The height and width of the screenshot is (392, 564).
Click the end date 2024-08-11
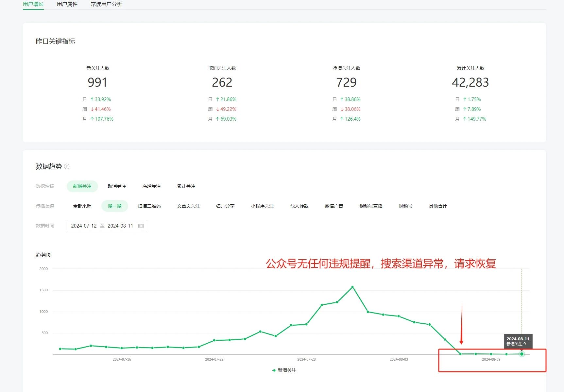pyautogui.click(x=120, y=226)
